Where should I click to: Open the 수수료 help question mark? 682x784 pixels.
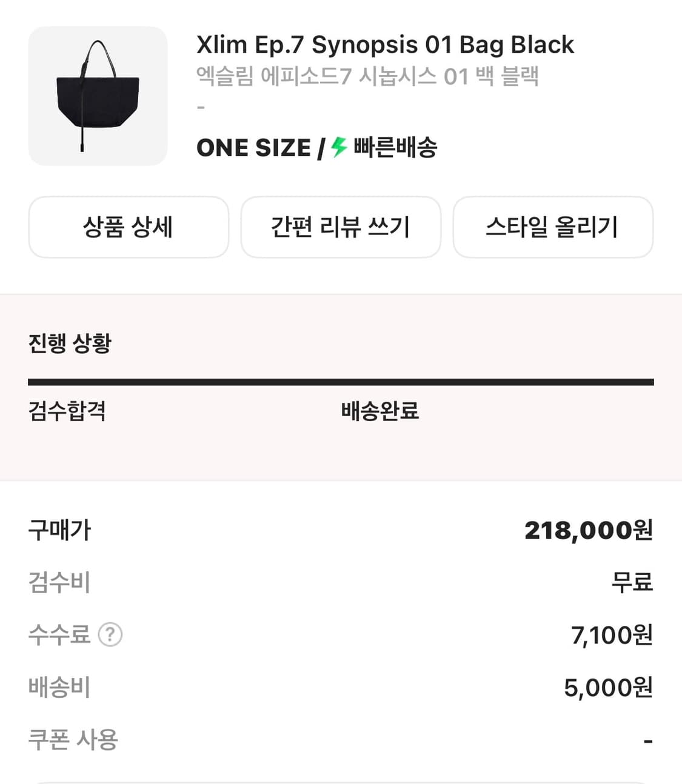click(x=110, y=634)
